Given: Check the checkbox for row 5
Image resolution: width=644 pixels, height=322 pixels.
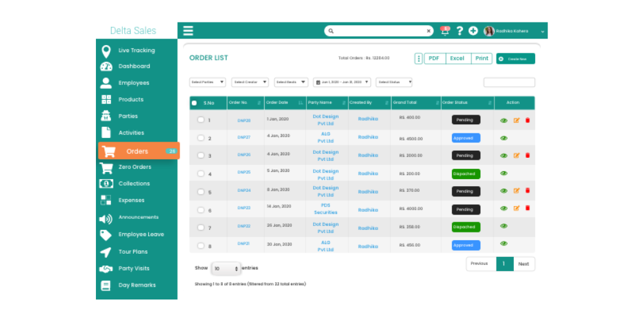Looking at the screenshot, I should 200,191.
